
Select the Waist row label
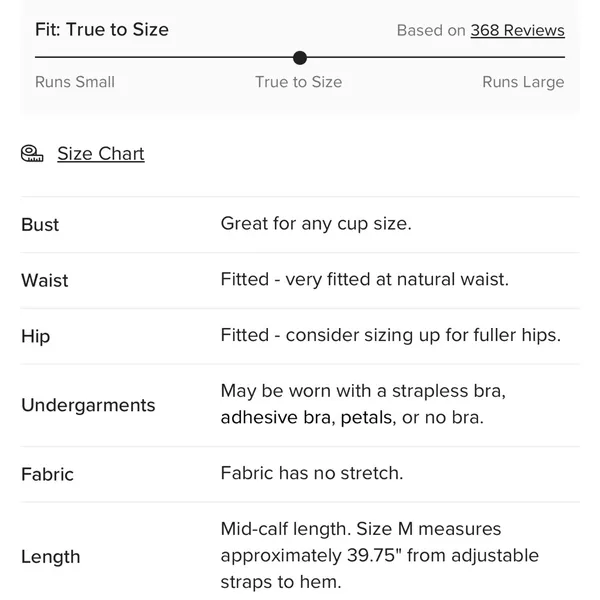[x=45, y=280]
